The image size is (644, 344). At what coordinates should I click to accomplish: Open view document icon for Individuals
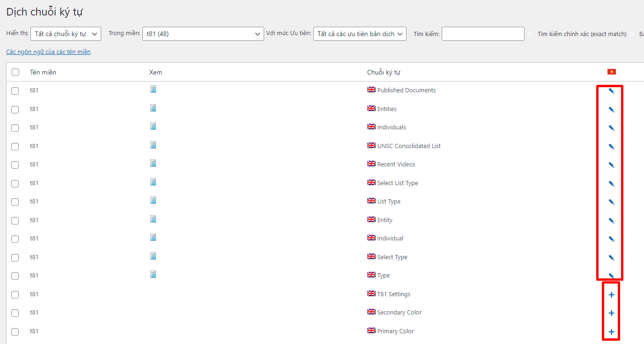pyautogui.click(x=153, y=126)
